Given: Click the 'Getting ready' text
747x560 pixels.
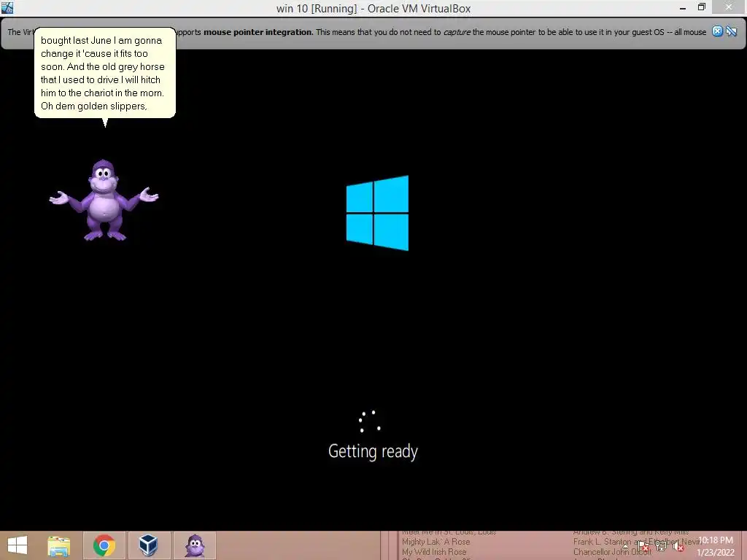Looking at the screenshot, I should tap(373, 451).
